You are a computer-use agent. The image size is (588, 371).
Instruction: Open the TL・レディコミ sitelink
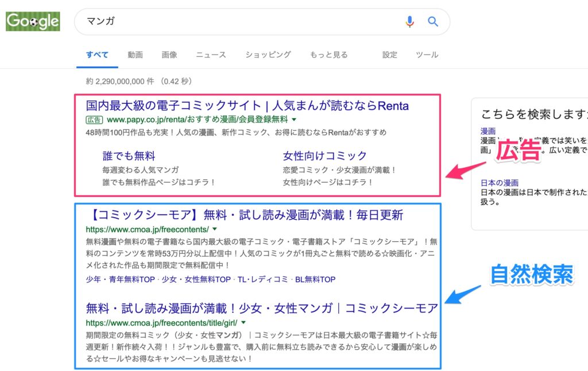263,280
